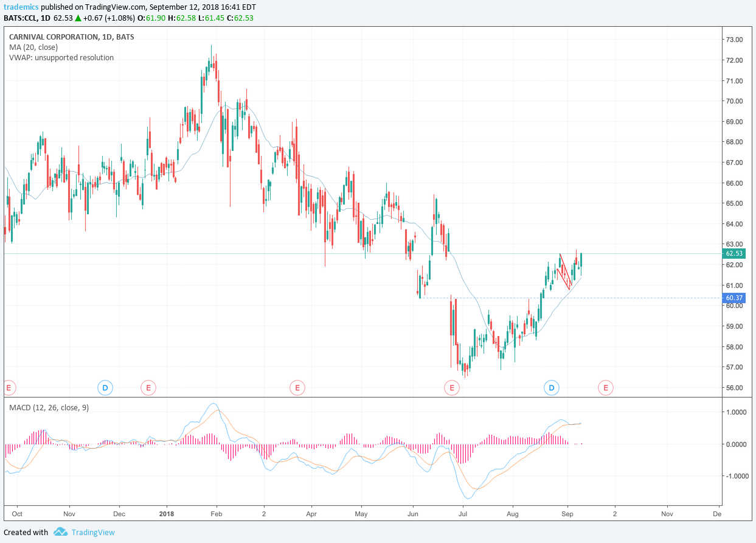Click the H:62.58 high value

tap(183, 18)
